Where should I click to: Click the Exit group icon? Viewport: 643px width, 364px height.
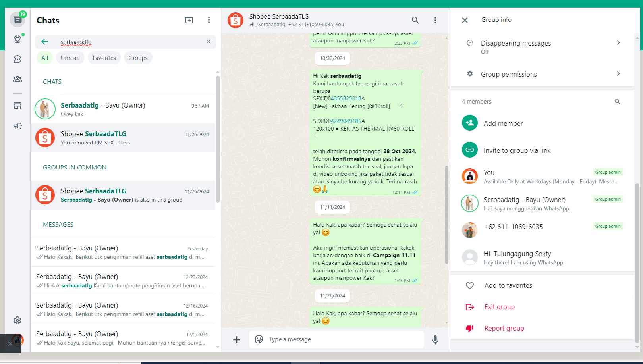click(470, 307)
